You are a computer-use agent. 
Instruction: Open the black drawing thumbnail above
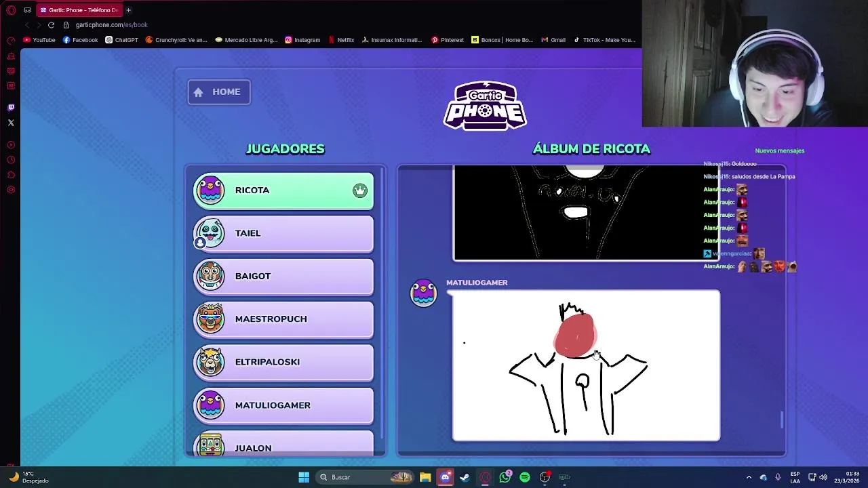(x=587, y=213)
